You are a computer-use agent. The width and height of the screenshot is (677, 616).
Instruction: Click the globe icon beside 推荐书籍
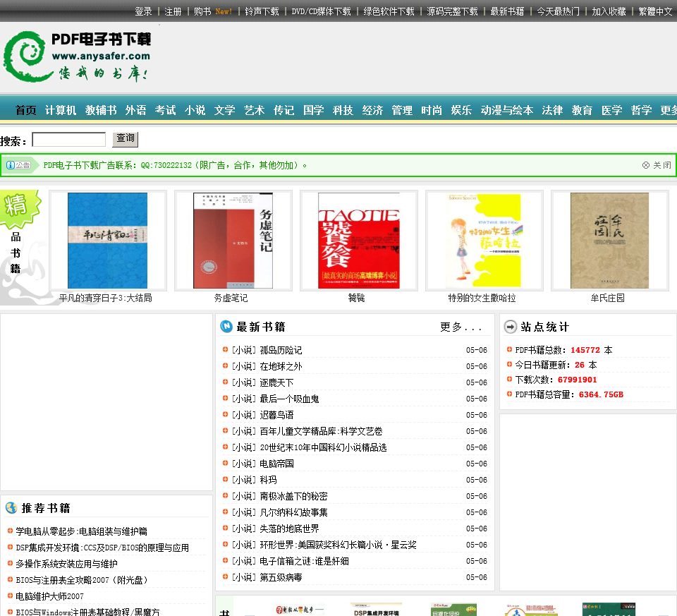tap(11, 508)
